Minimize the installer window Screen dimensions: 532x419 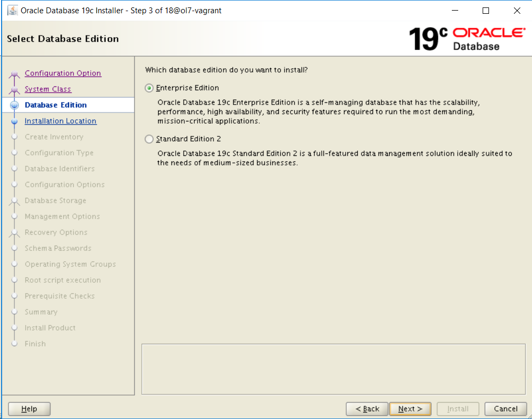[455, 11]
